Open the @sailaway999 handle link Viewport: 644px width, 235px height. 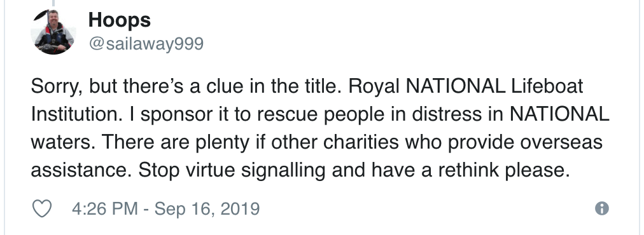pos(146,44)
